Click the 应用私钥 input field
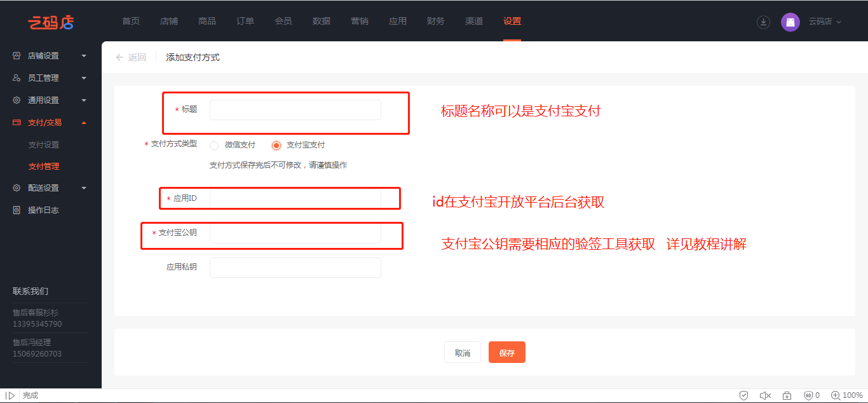868x403 pixels. click(295, 268)
